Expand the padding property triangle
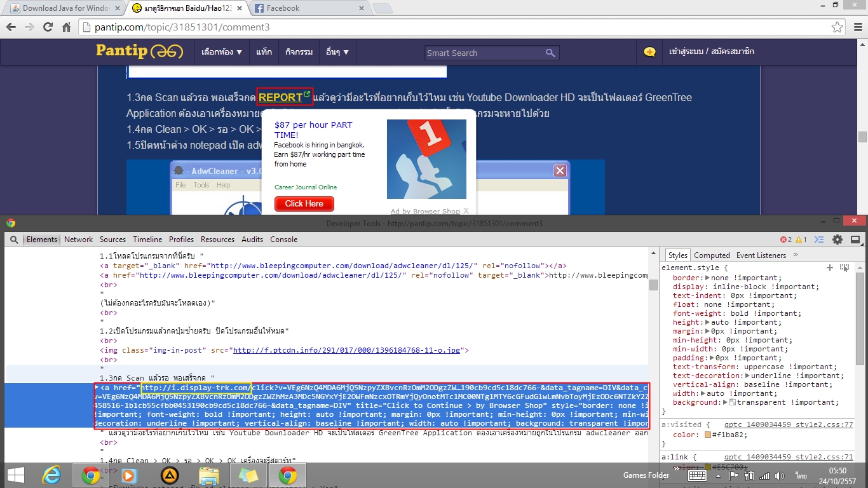Viewport: 868px width, 488px height. 712,358
